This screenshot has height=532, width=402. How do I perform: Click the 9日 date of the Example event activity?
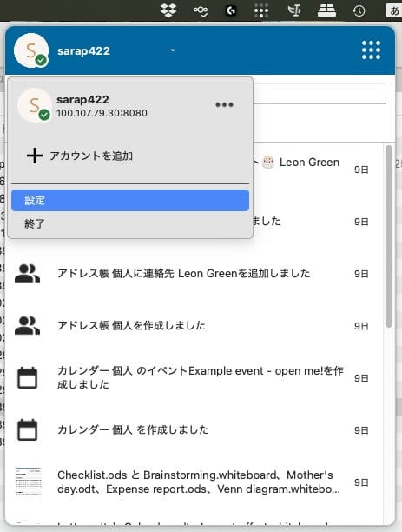pyautogui.click(x=361, y=378)
